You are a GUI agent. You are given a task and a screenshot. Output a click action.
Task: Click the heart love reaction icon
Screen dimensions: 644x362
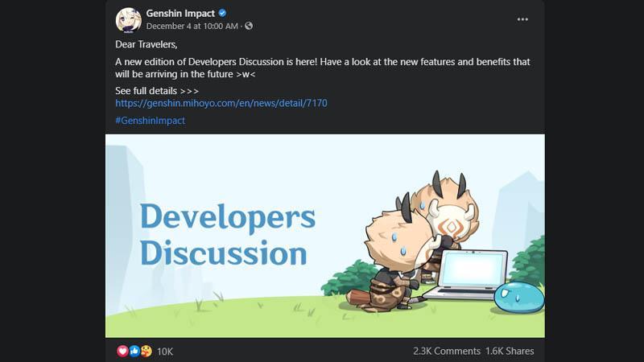click(x=122, y=351)
